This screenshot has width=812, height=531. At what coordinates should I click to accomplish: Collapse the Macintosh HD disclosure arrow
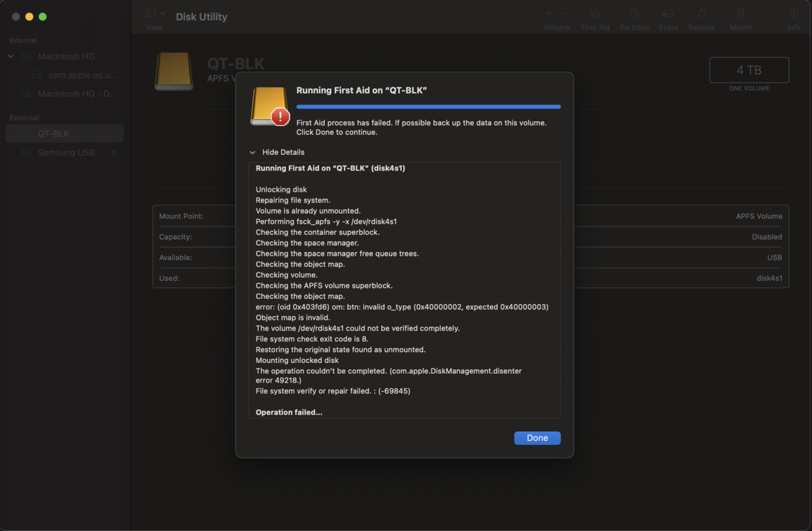(x=11, y=56)
